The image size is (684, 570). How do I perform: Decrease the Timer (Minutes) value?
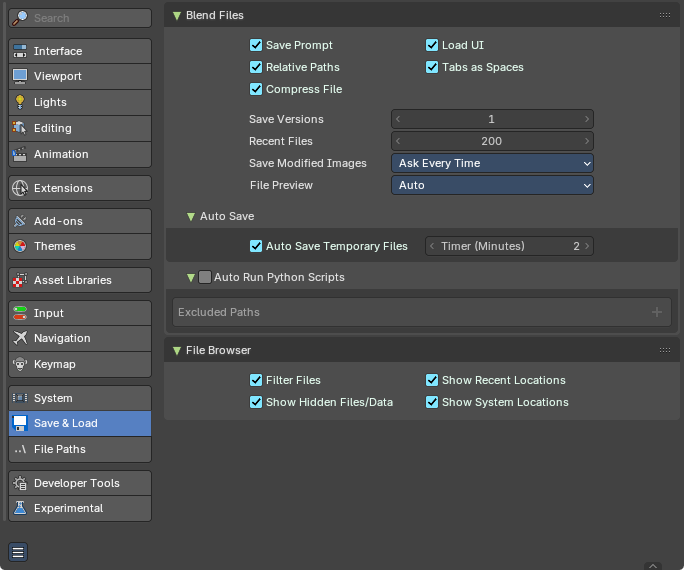click(x=432, y=246)
